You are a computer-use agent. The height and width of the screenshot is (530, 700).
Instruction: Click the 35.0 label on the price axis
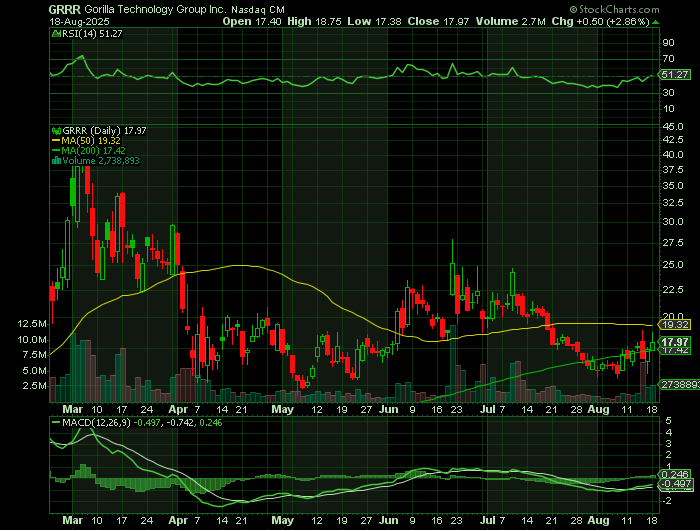[x=673, y=186]
